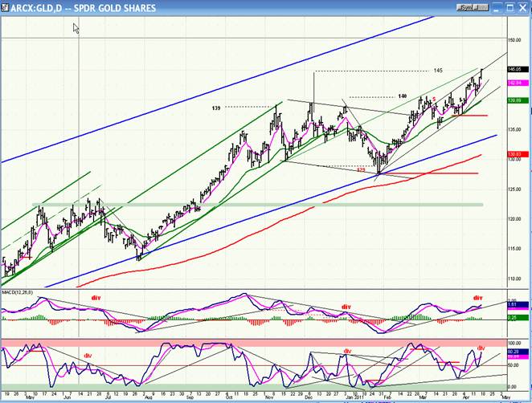Click the black 145.05 last price tag
This screenshot has width=532, height=403.
coord(518,70)
